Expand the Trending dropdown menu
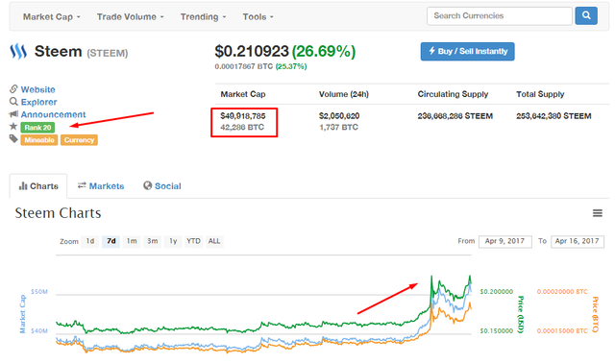This screenshot has height=364, width=615. 203,17
